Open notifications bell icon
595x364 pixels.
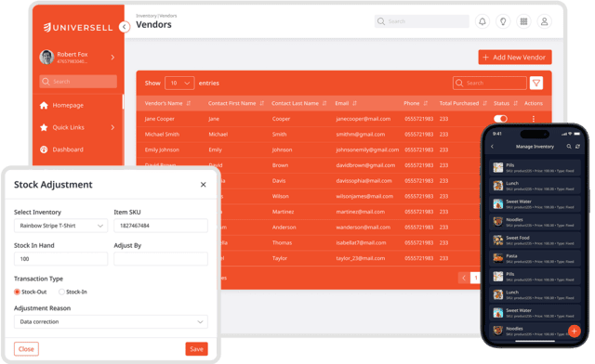[x=483, y=21]
